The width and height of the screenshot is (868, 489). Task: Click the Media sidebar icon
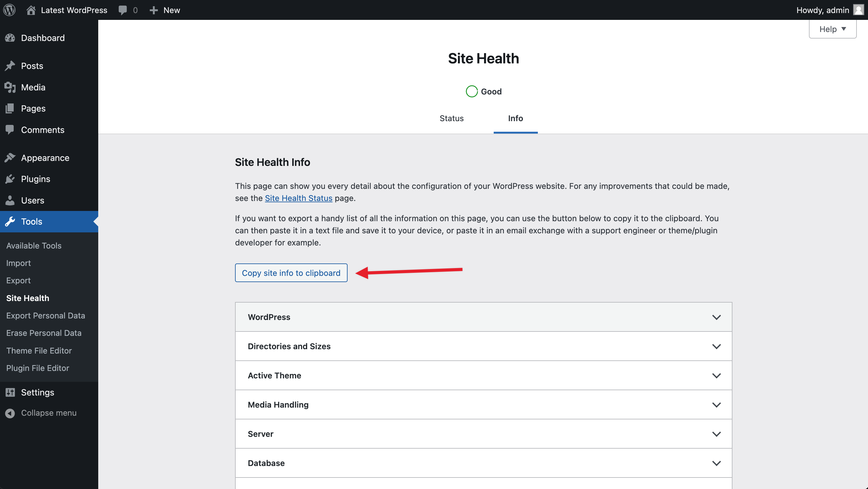(x=10, y=87)
